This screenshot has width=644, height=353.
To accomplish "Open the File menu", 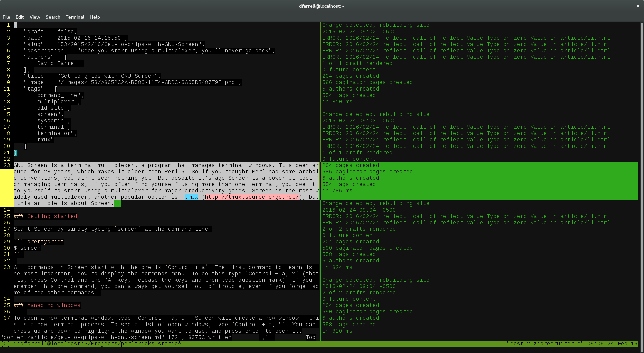I will (6, 17).
